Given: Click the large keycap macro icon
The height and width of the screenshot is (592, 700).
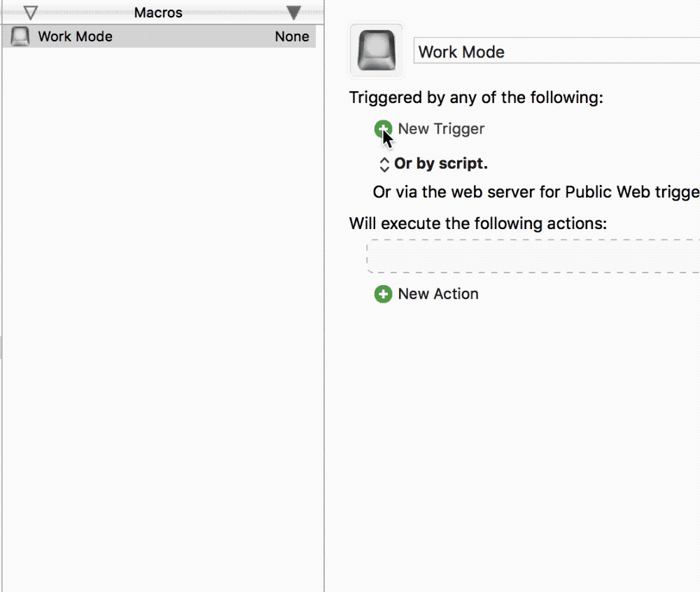Looking at the screenshot, I should 377,50.
